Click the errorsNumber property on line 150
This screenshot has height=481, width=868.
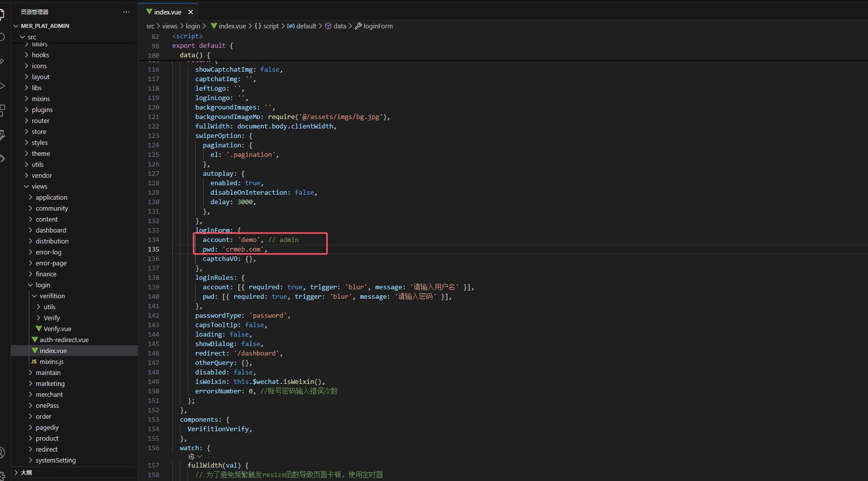pyautogui.click(x=218, y=391)
